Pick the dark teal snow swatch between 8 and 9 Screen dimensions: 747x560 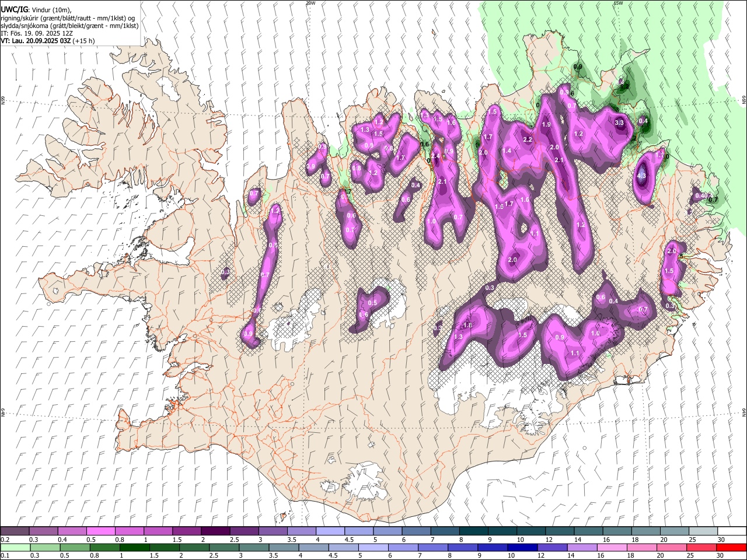[x=473, y=531]
